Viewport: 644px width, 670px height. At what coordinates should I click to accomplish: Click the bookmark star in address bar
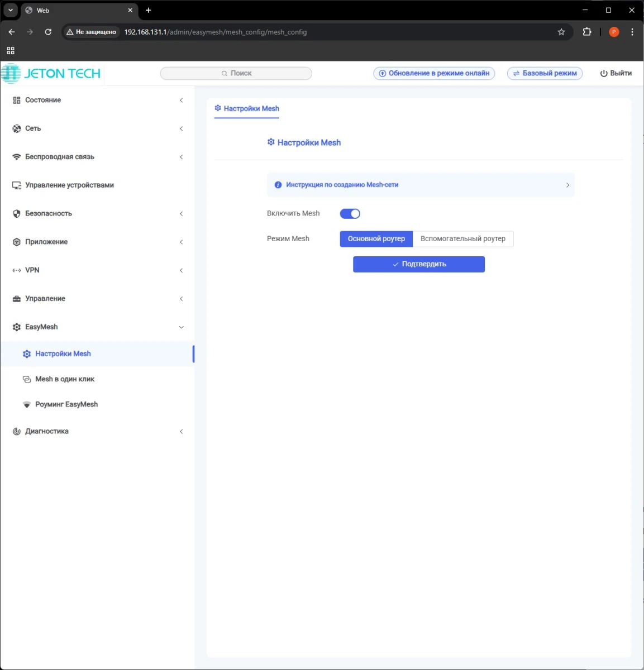pyautogui.click(x=561, y=32)
